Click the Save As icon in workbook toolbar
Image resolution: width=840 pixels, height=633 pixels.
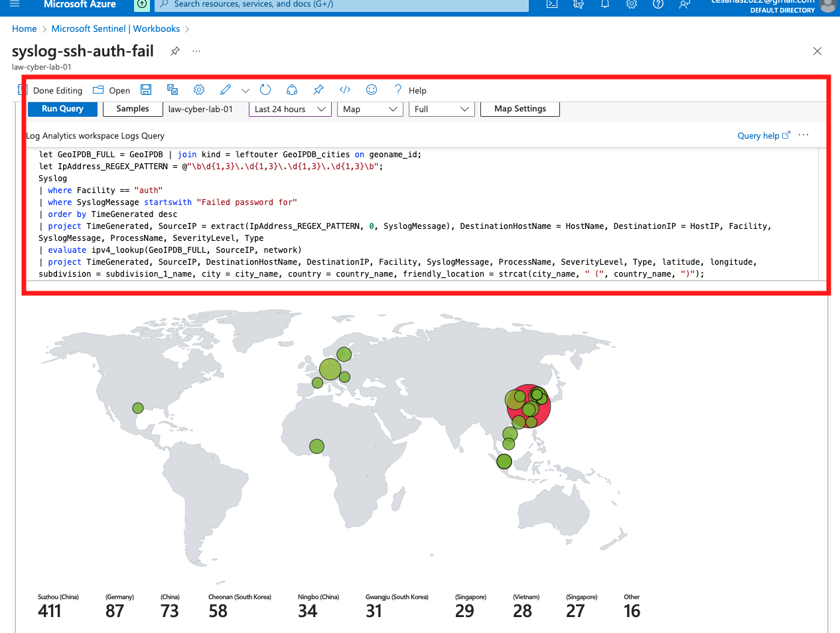[173, 90]
